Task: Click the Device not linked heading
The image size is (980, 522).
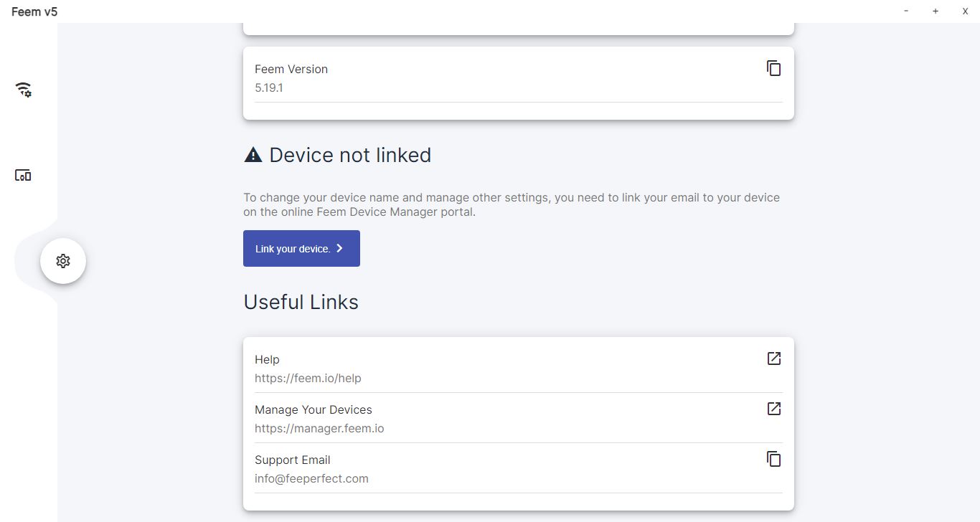Action: 350,155
